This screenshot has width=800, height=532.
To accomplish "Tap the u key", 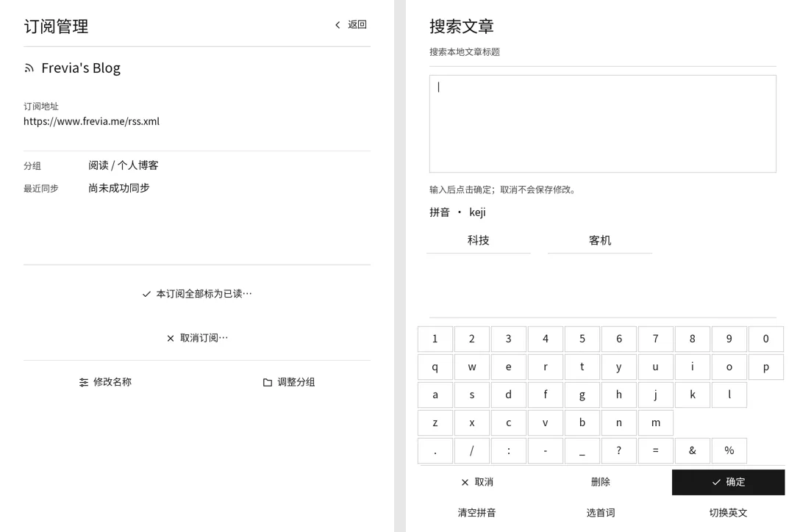I will click(656, 367).
